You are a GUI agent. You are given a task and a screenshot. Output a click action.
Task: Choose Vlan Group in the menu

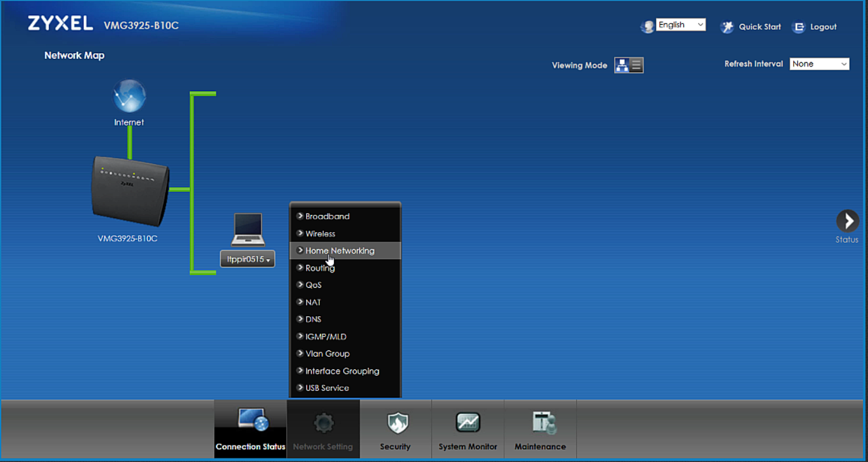click(x=345, y=354)
